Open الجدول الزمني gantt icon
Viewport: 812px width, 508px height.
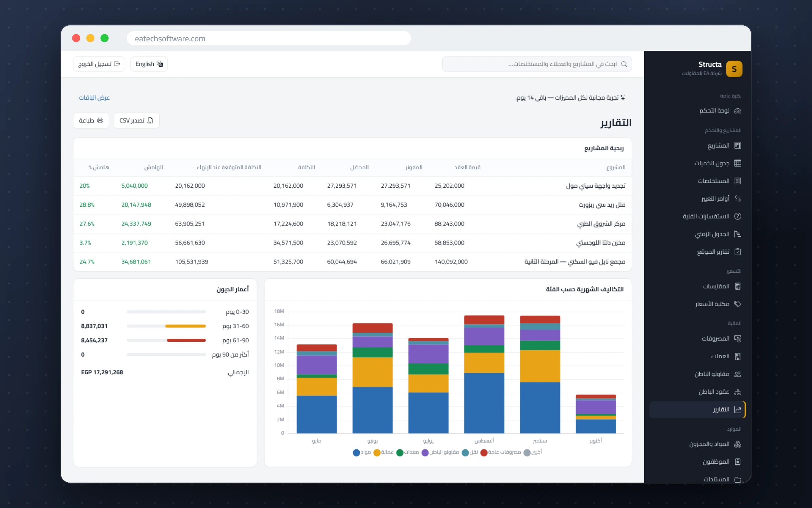tap(738, 234)
